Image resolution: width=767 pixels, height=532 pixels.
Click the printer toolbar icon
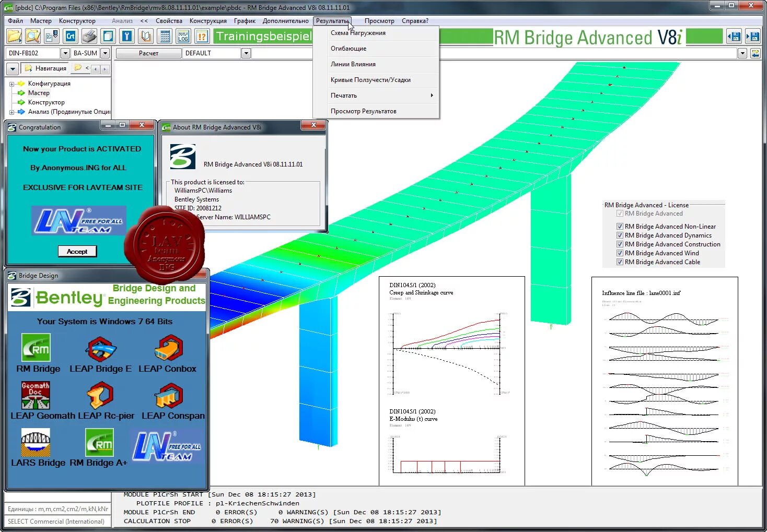[x=89, y=36]
